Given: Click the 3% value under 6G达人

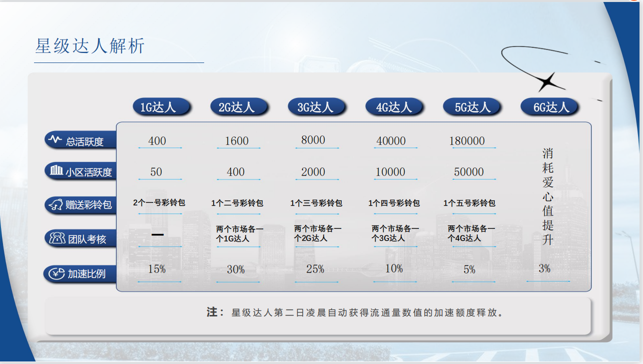Looking at the screenshot, I should point(544,268).
